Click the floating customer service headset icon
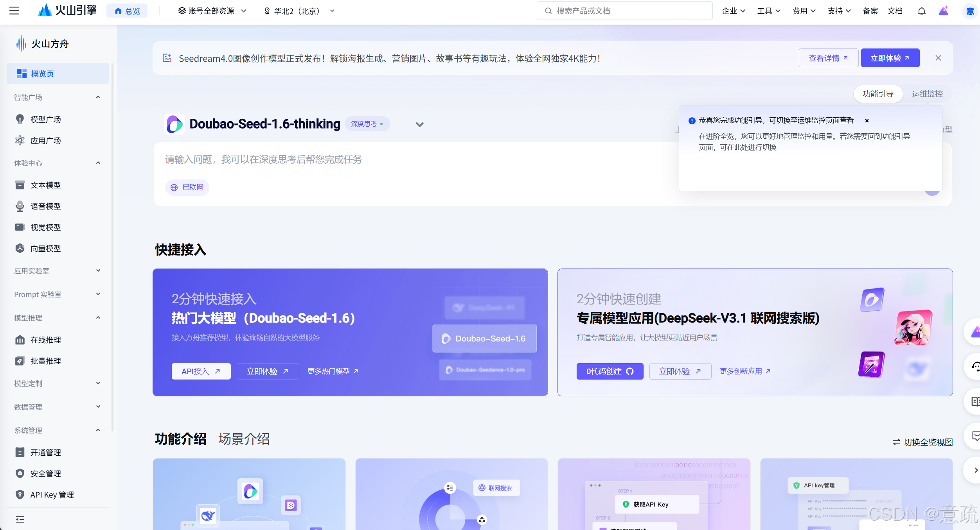The height and width of the screenshot is (530, 980). point(975,367)
